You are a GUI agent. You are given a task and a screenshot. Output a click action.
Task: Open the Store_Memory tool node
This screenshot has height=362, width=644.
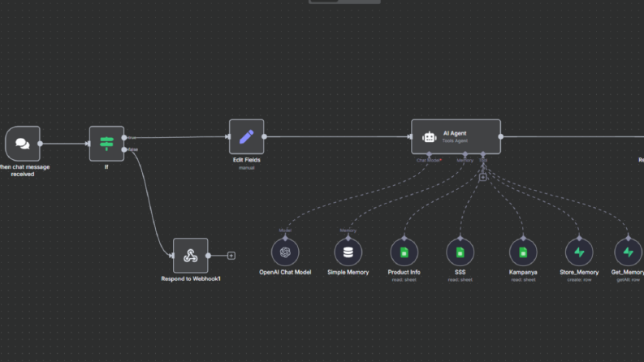[x=579, y=252]
